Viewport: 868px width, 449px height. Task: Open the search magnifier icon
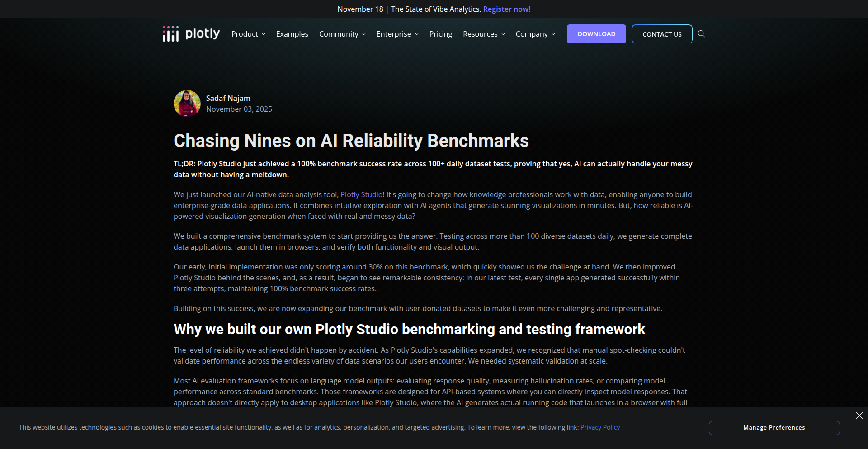[x=701, y=34]
